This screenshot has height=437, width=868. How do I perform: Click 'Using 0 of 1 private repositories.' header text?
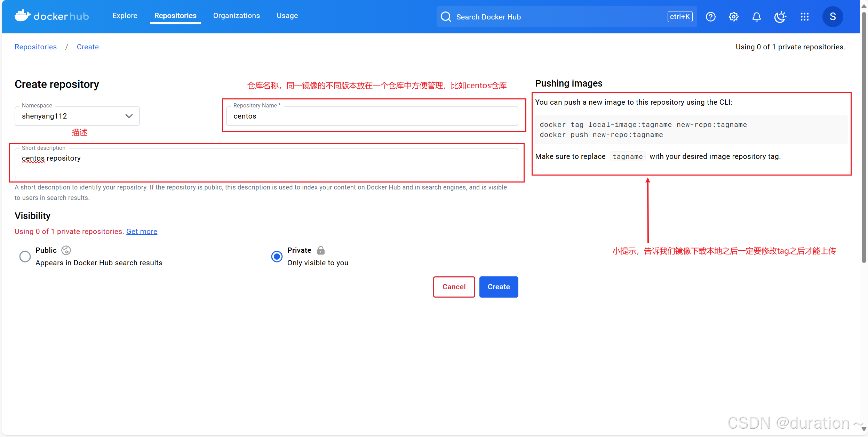[x=790, y=47]
